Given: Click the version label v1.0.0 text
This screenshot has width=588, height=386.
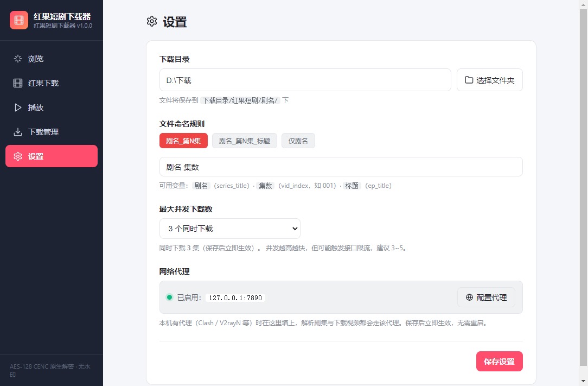Looking at the screenshot, I should 85,26.
